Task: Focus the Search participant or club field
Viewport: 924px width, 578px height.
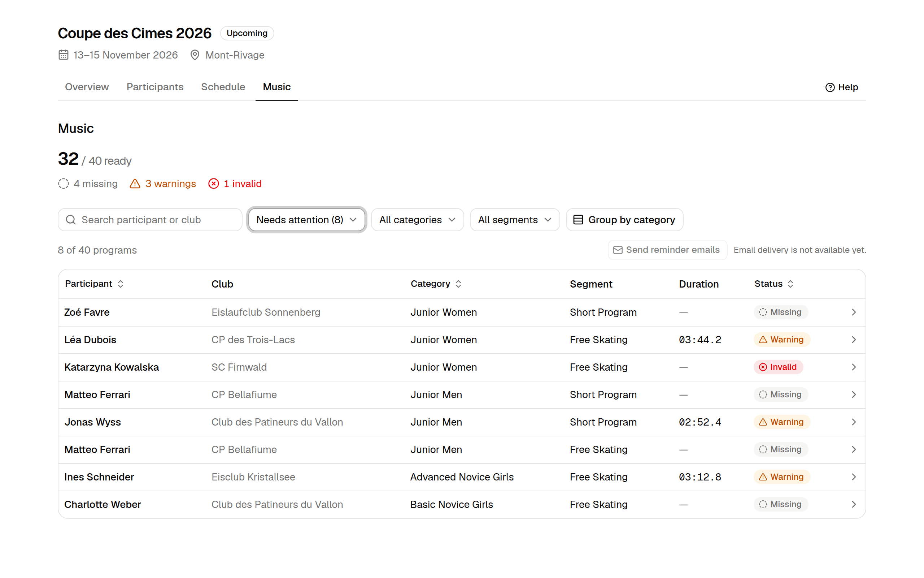Action: pyautogui.click(x=150, y=220)
